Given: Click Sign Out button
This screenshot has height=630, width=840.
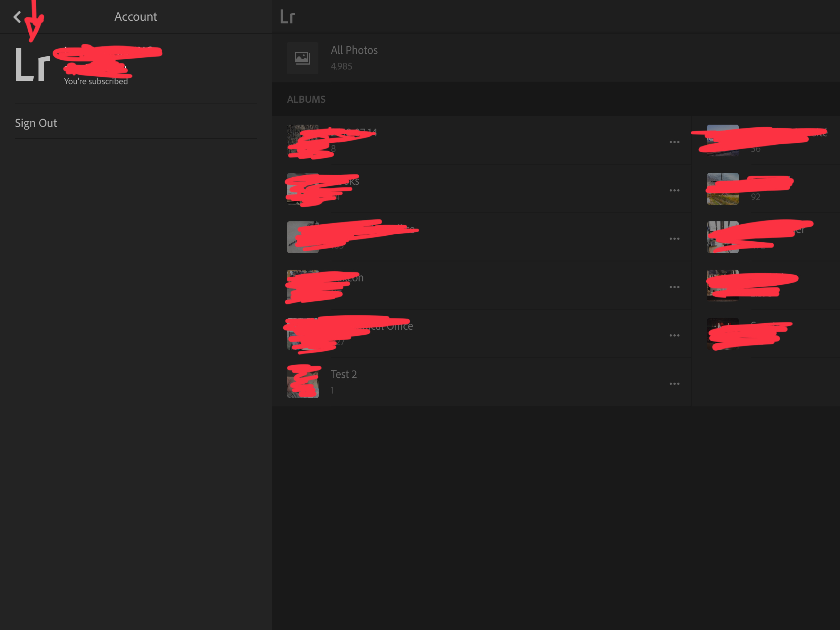Looking at the screenshot, I should point(36,122).
